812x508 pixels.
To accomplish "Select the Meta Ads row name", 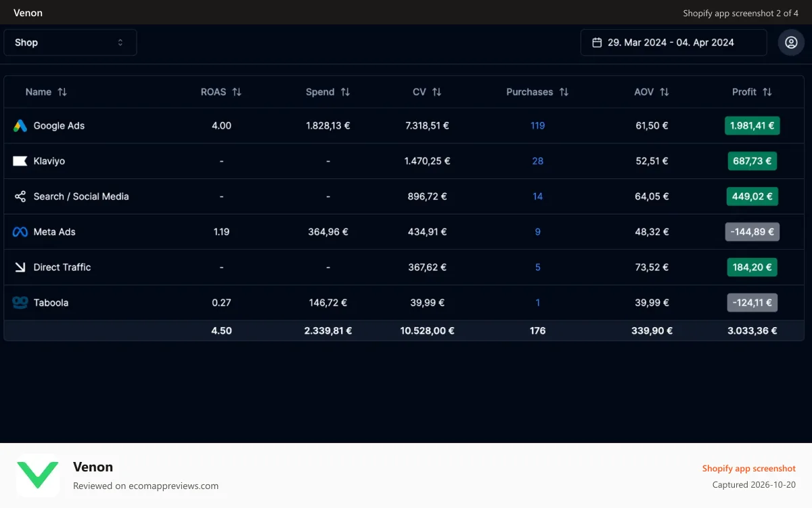I will [55, 232].
